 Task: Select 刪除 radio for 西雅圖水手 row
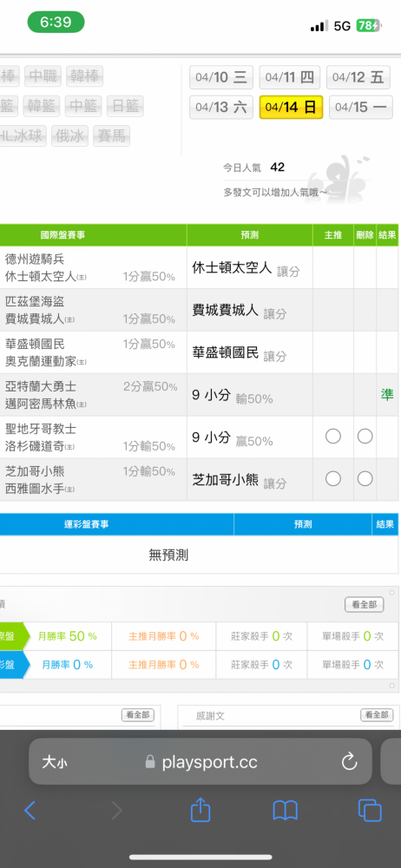pyautogui.click(x=365, y=478)
